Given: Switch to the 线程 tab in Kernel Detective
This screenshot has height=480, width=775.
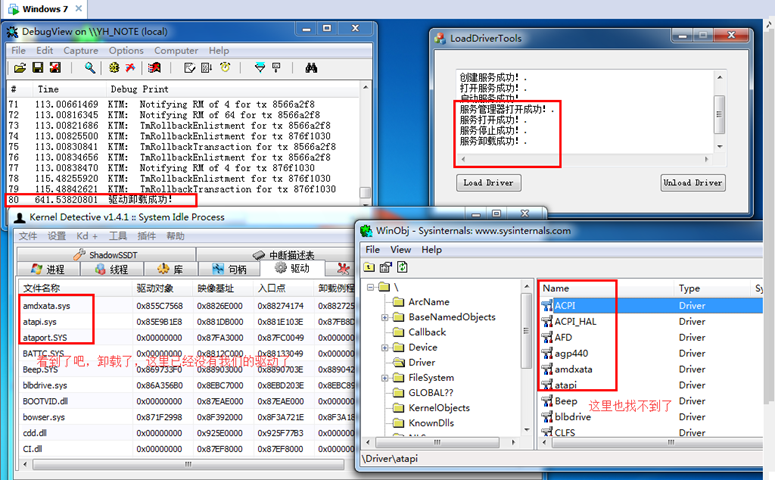Looking at the screenshot, I should click(112, 269).
